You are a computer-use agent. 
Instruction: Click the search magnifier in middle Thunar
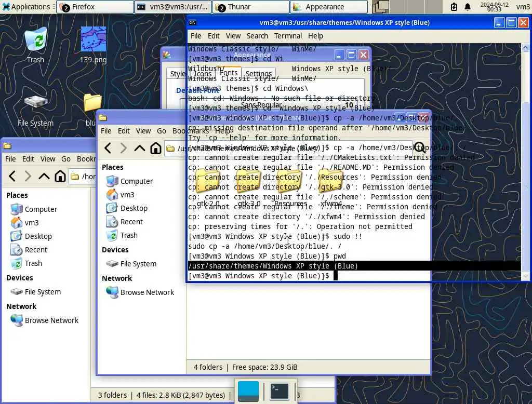tap(420, 148)
